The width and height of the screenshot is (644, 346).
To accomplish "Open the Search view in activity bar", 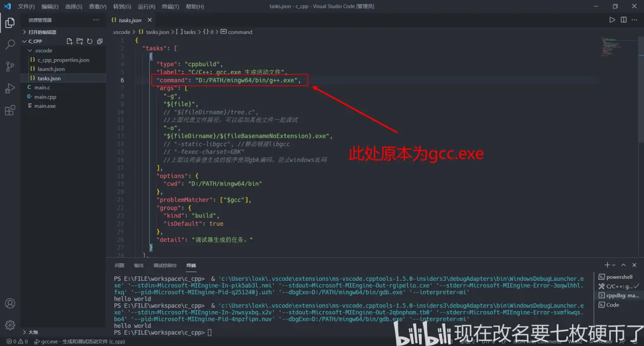I will [x=10, y=44].
